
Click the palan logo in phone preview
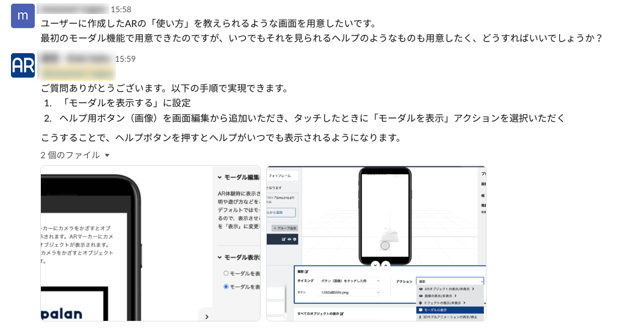(62, 314)
